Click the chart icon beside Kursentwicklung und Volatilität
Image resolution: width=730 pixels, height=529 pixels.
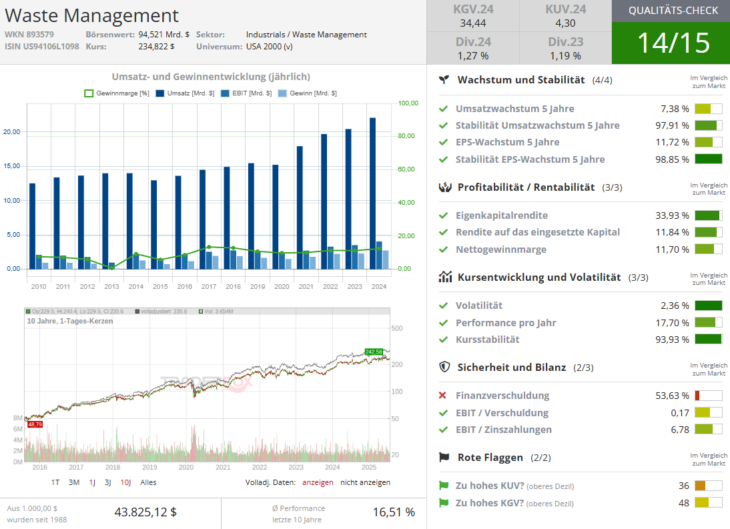coord(445,277)
